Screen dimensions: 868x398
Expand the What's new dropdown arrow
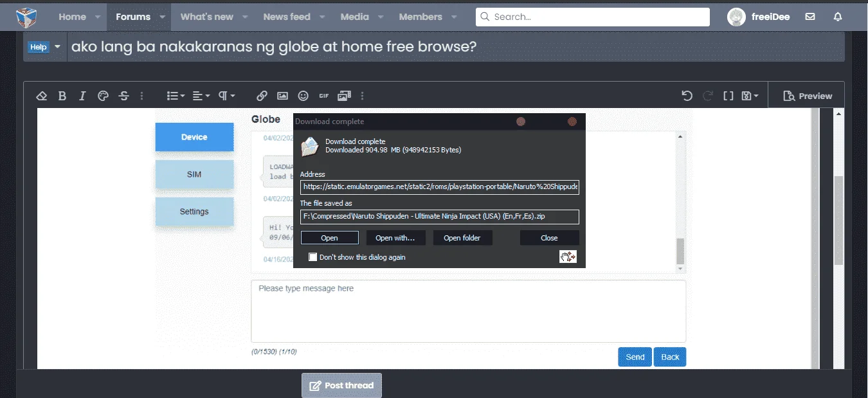(x=245, y=17)
